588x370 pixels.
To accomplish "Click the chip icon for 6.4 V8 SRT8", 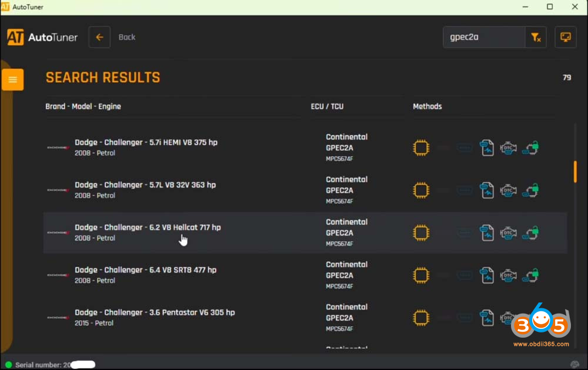I will [x=421, y=275].
